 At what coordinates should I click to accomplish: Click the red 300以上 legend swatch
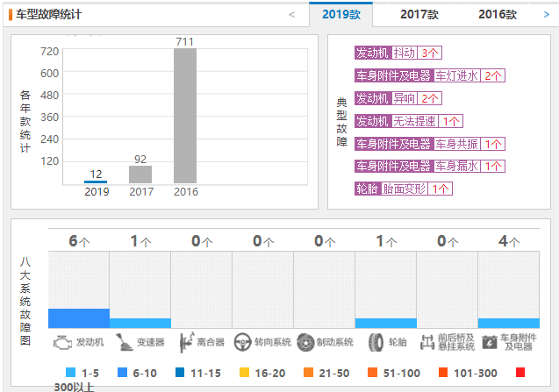pyautogui.click(x=520, y=373)
